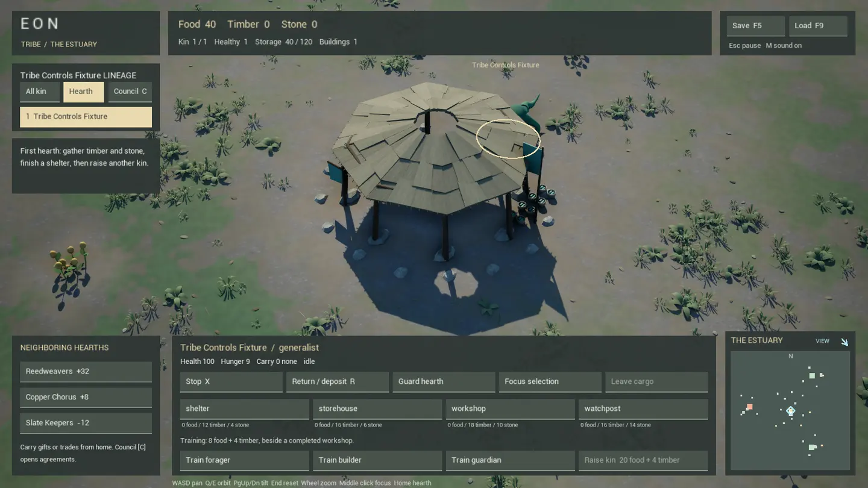The height and width of the screenshot is (488, 868).
Task: Save the game with Save F5
Action: 755,26
